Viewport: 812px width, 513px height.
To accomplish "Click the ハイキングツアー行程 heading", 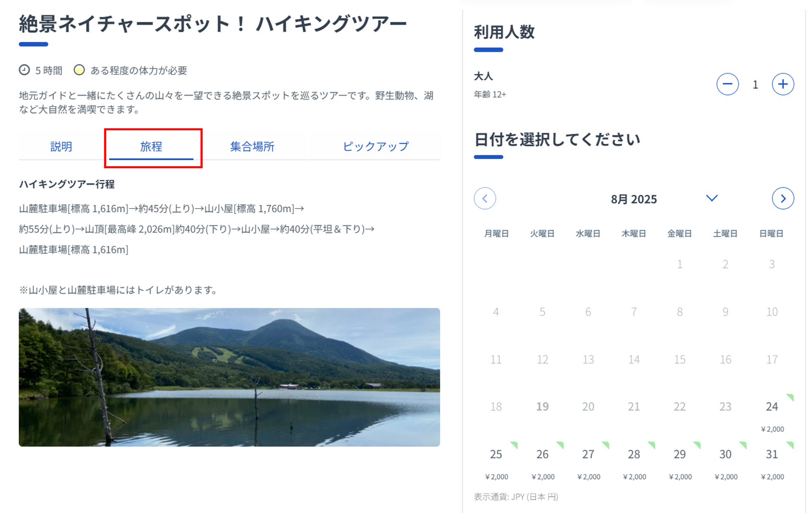I will point(67,184).
